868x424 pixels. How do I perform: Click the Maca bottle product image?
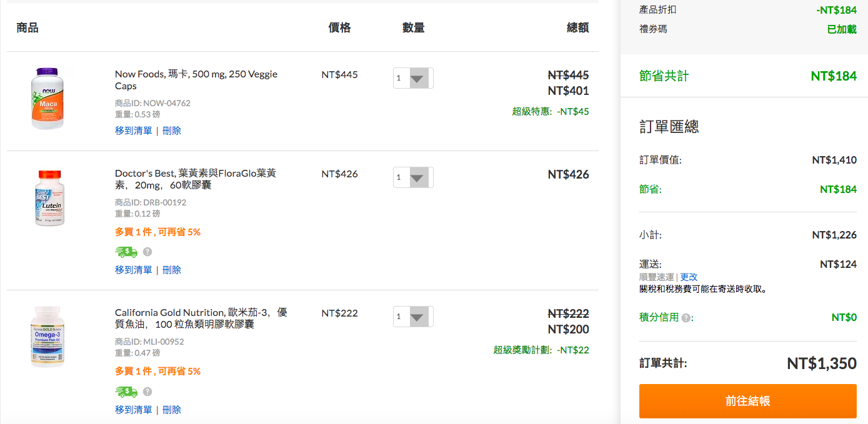[x=48, y=99]
